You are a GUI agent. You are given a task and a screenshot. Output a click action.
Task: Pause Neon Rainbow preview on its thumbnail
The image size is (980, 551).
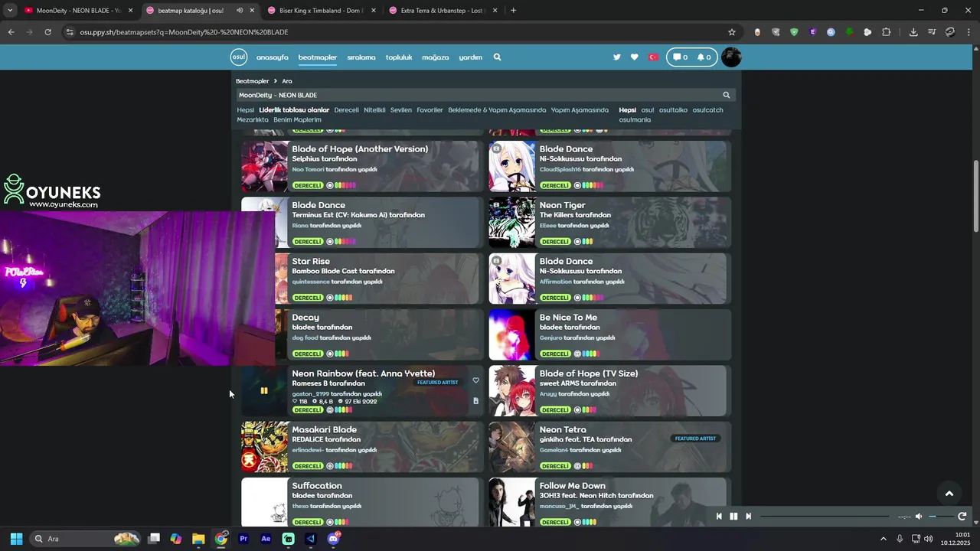tap(264, 391)
